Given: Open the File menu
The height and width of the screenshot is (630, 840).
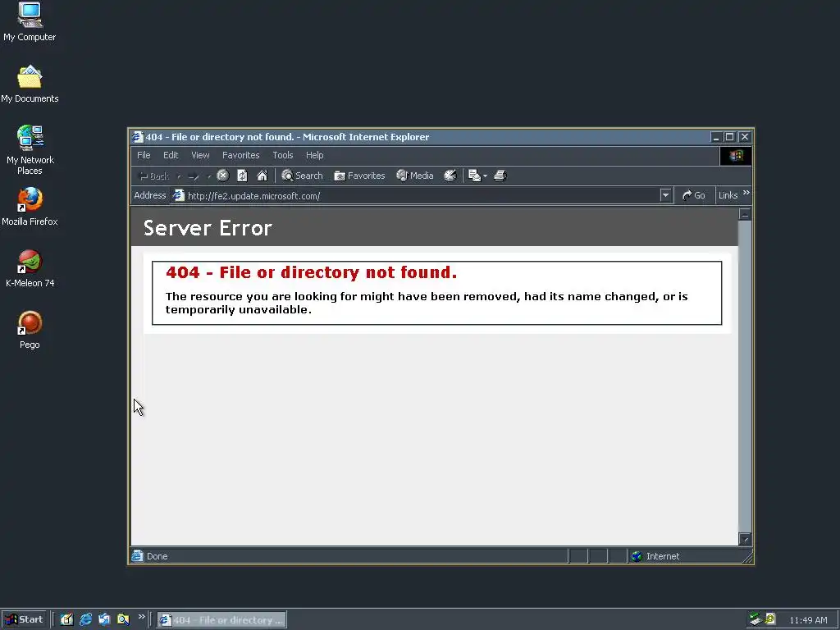Looking at the screenshot, I should coord(144,155).
